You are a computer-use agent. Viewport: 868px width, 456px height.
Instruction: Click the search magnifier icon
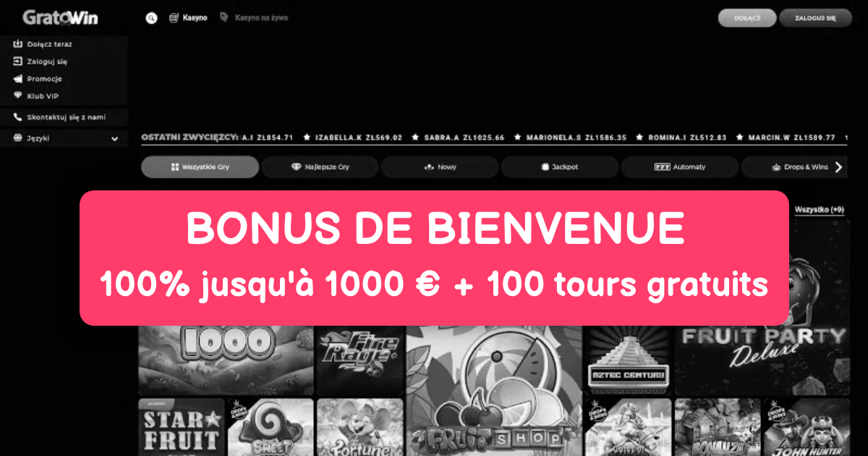(151, 18)
